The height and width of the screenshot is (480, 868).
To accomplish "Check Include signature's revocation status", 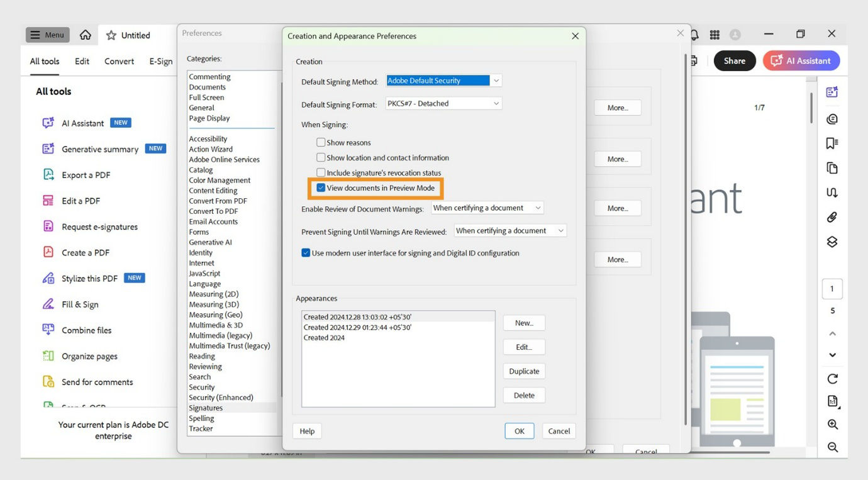I will [x=321, y=172].
